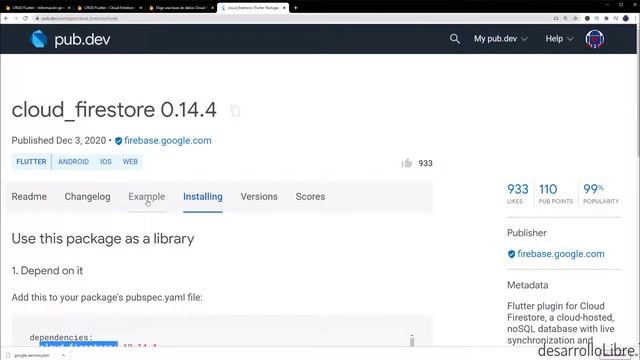Copy package name icon beside 0.14.4
The height and width of the screenshot is (360, 640).
coord(235,111)
